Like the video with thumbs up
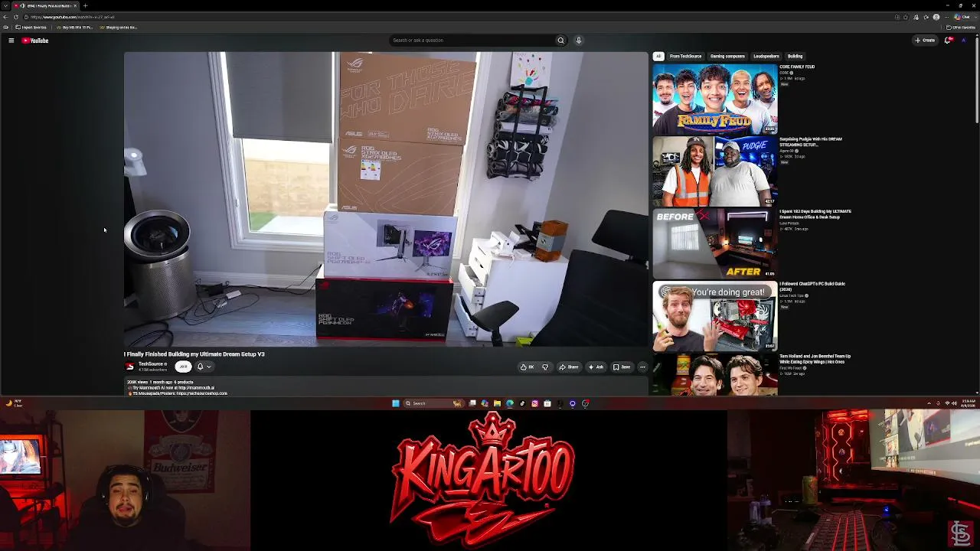The image size is (980, 551). [527, 367]
